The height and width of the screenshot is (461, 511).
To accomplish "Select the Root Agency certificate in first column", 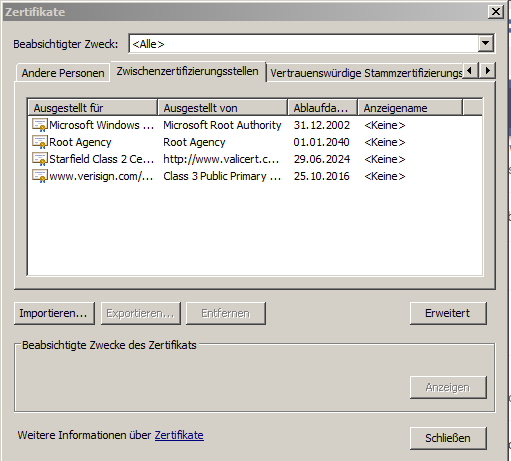I will (80, 142).
